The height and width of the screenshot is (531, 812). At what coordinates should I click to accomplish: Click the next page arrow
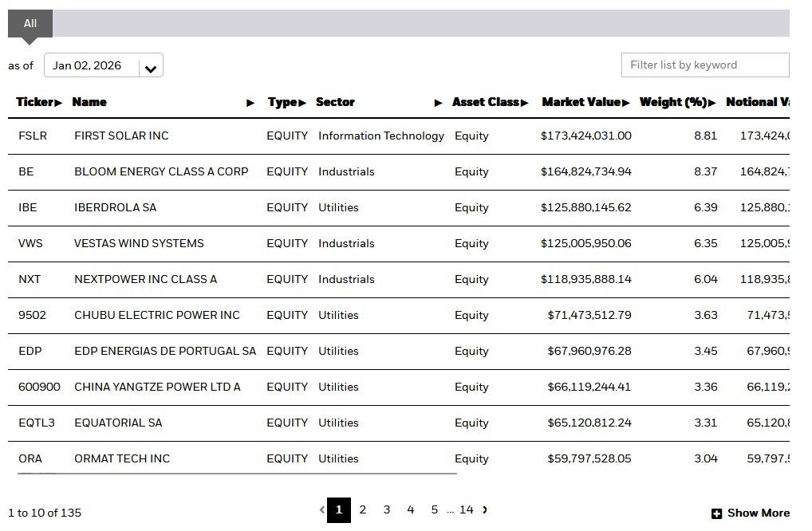click(485, 509)
